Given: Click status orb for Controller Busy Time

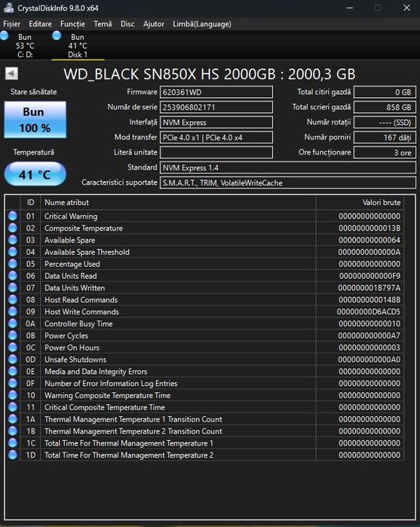Looking at the screenshot, I should (13, 323).
